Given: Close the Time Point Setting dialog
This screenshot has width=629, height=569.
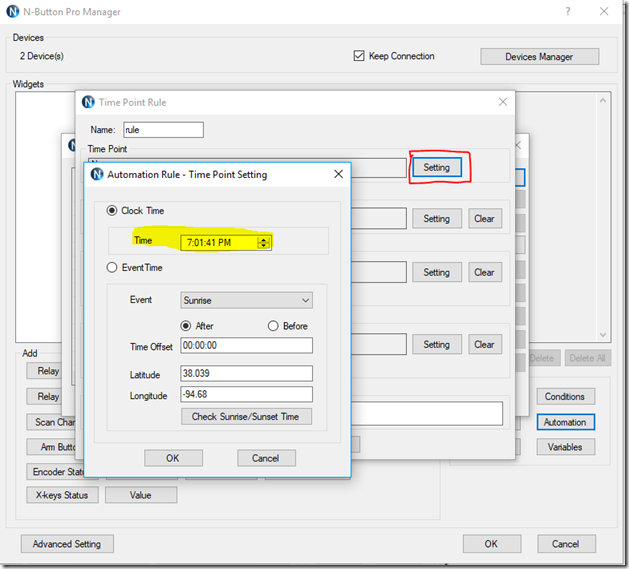Looking at the screenshot, I should [339, 174].
